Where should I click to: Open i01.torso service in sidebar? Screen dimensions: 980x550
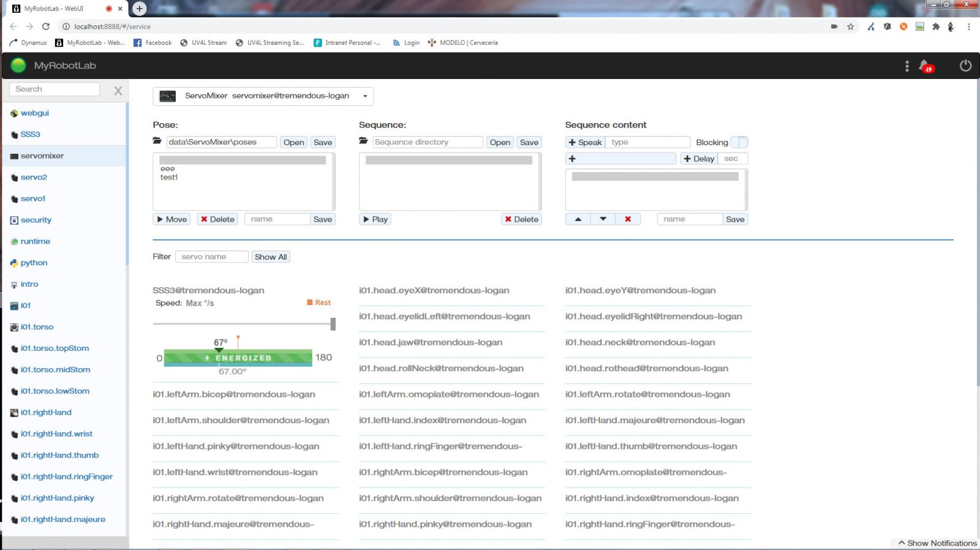point(37,327)
